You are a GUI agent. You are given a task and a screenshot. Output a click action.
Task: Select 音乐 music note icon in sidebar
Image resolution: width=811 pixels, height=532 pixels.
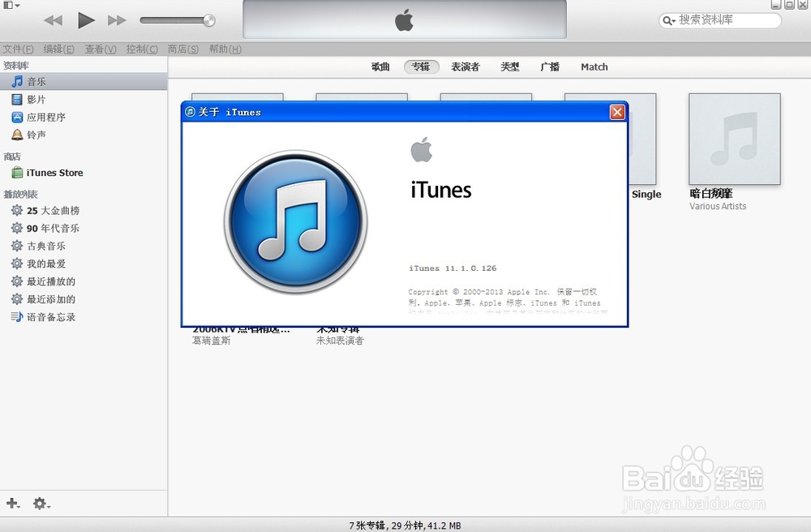coord(17,82)
